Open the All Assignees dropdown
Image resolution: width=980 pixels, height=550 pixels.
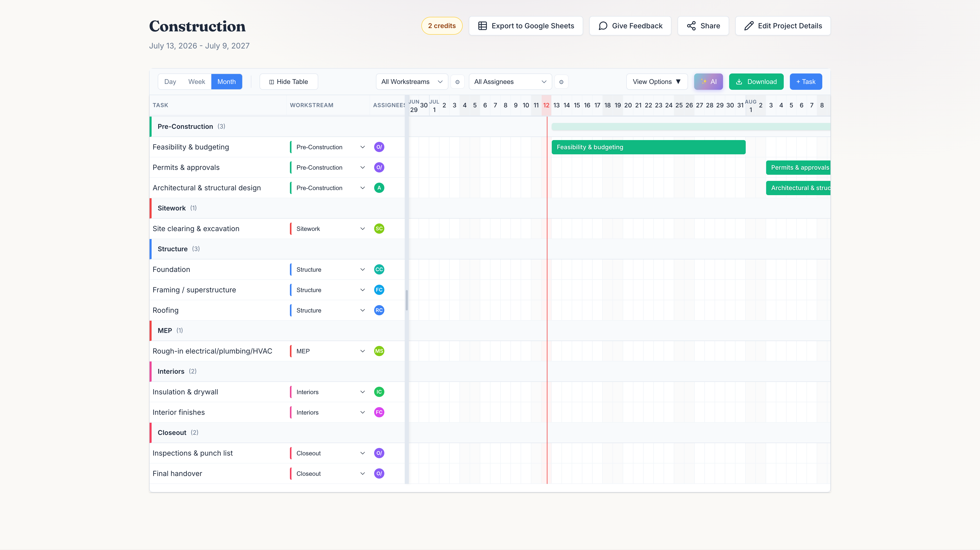pyautogui.click(x=510, y=82)
